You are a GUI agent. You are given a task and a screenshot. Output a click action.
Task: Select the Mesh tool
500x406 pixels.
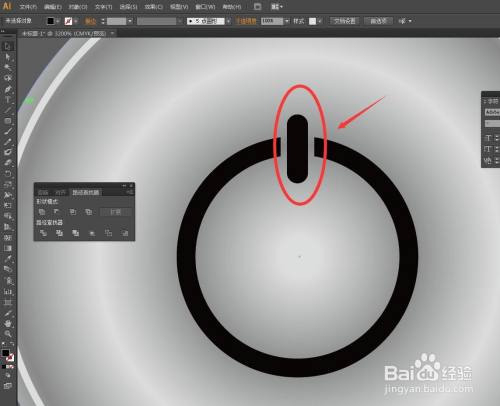[x=8, y=237]
